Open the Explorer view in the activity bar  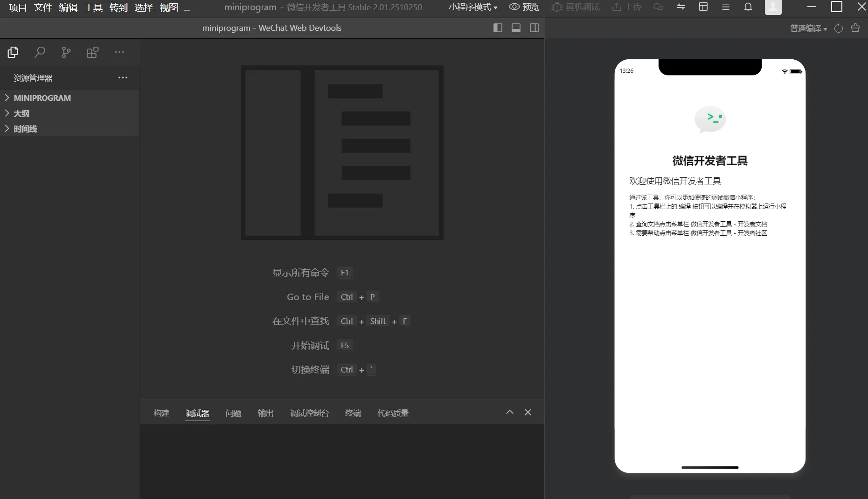coord(13,52)
